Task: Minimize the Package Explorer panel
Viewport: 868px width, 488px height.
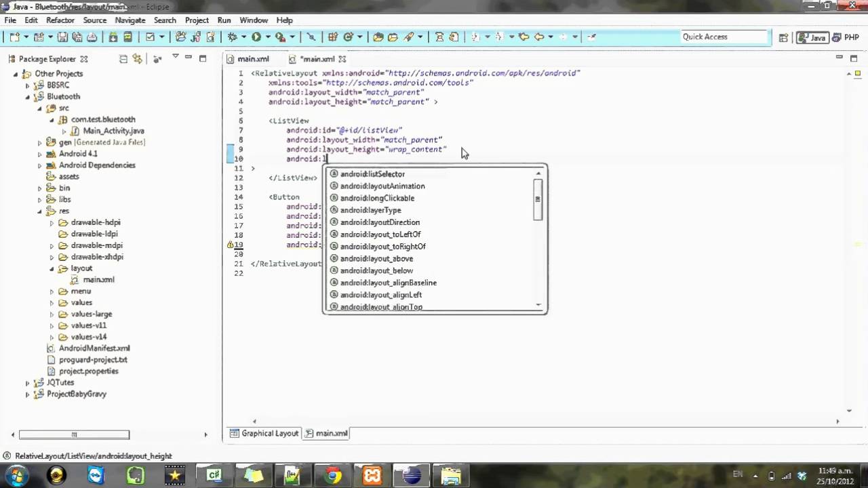Action: click(189, 57)
